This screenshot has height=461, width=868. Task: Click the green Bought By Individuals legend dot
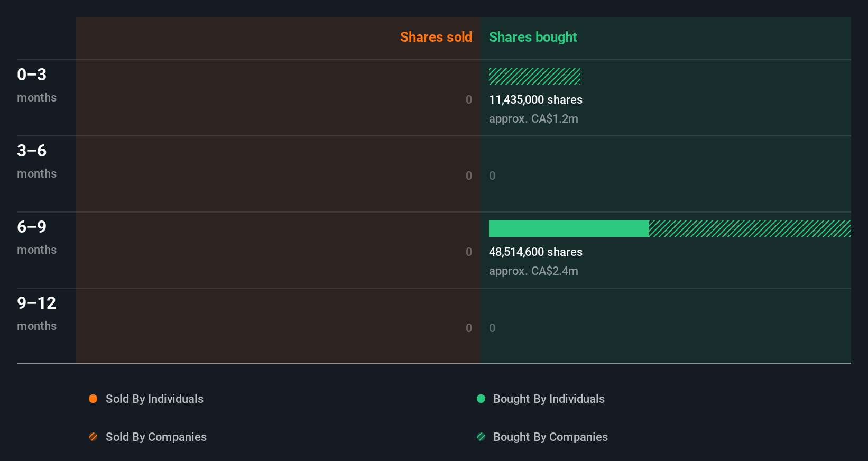[481, 399]
